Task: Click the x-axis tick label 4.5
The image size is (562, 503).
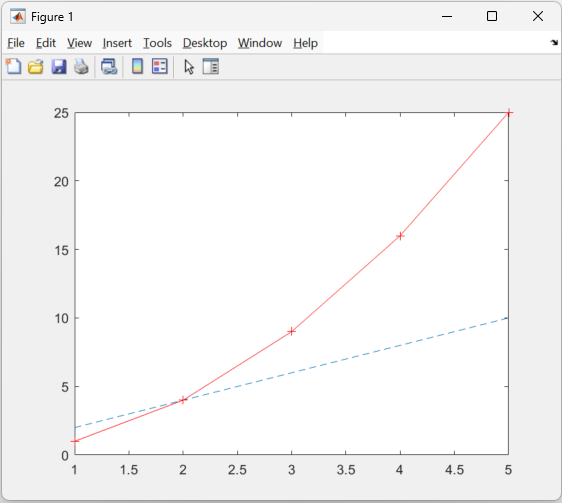Action: click(454, 470)
